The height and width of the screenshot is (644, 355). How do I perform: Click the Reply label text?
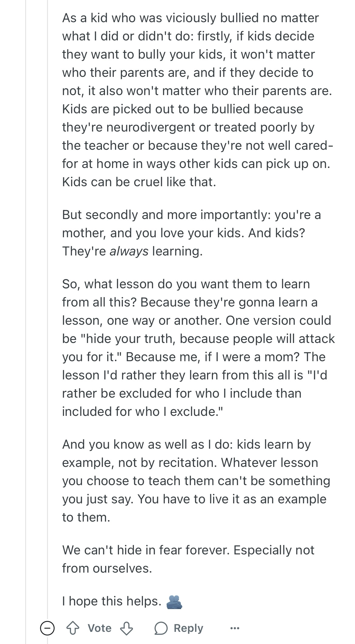pyautogui.click(x=188, y=628)
